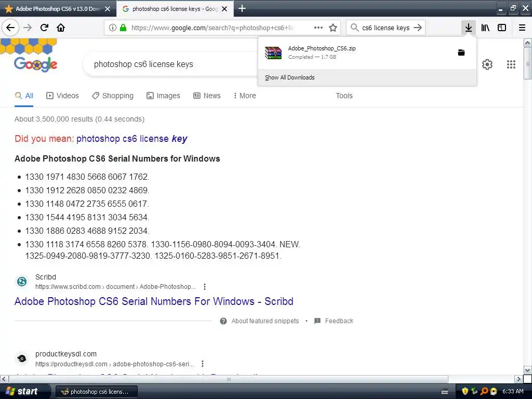Go back to the previous page
The width and height of the screenshot is (532, 399).
(x=10, y=28)
